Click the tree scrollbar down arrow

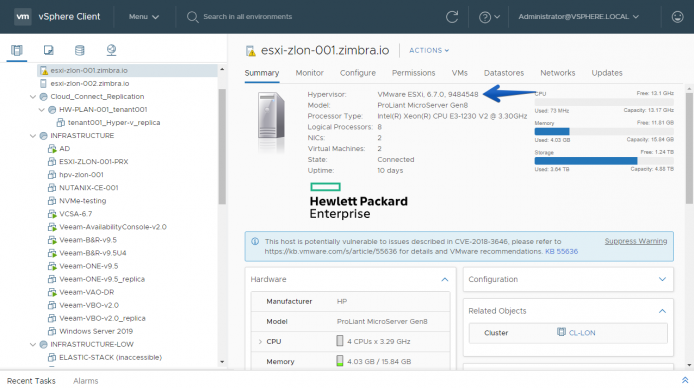[222, 362]
